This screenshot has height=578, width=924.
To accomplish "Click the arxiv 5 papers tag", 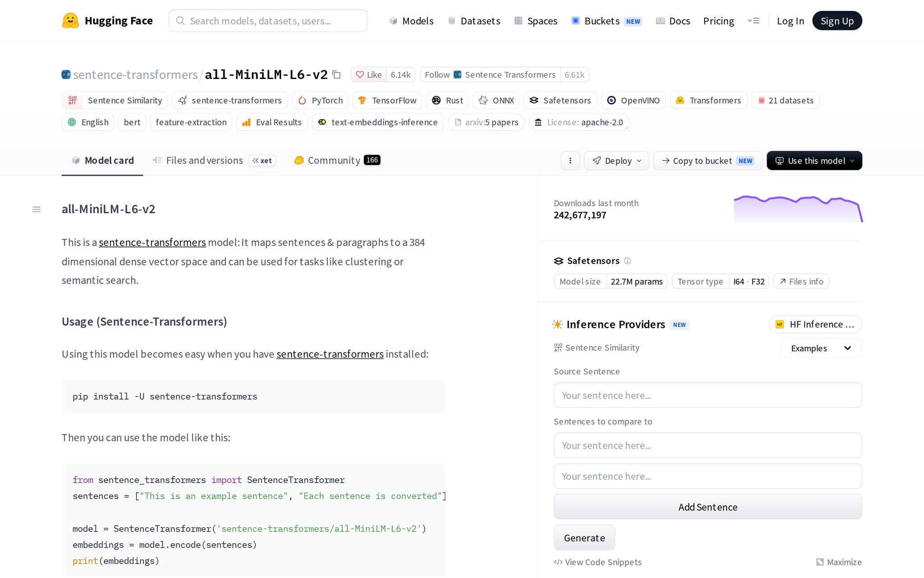I will click(486, 122).
